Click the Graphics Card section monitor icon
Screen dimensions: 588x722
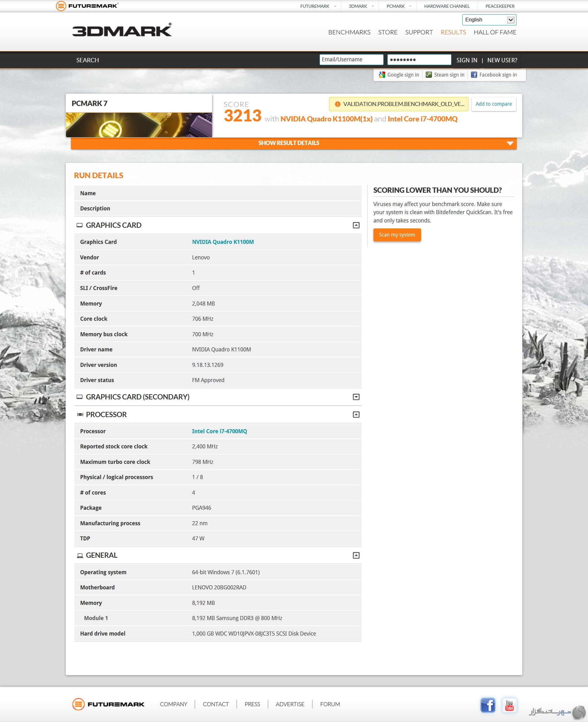(80, 225)
